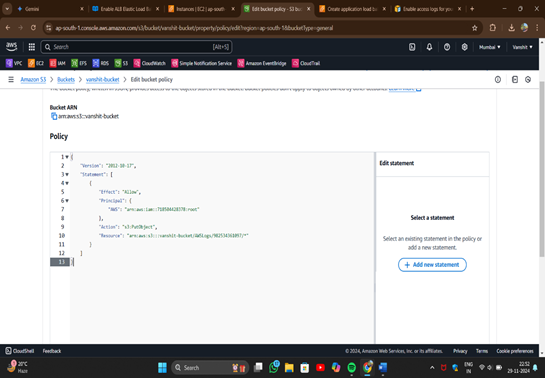Screen dimensions: 545x378
Task: Open the notifications bell in AWS console
Action: pos(429,47)
